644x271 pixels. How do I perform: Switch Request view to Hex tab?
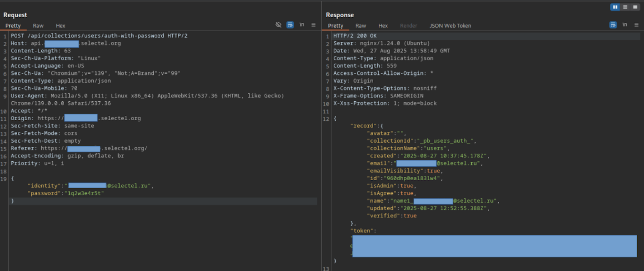(x=60, y=26)
